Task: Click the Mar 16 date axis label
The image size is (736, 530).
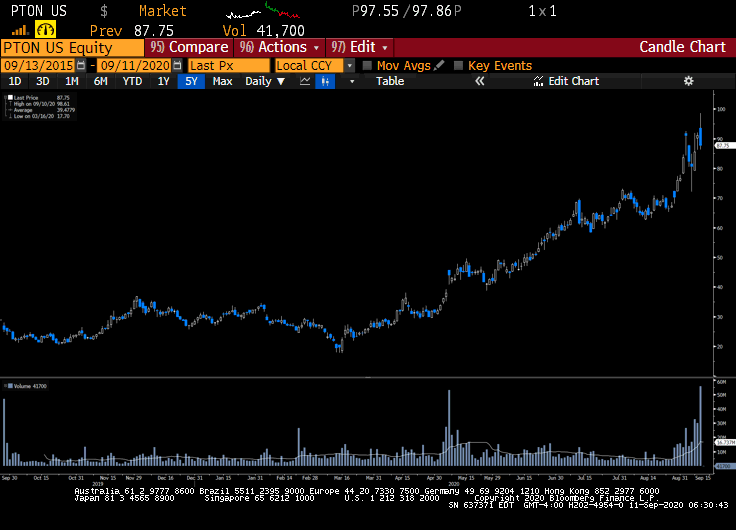Action: tap(342, 478)
